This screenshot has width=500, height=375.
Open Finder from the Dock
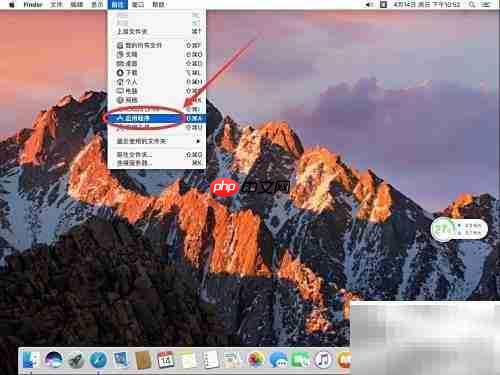point(30,360)
